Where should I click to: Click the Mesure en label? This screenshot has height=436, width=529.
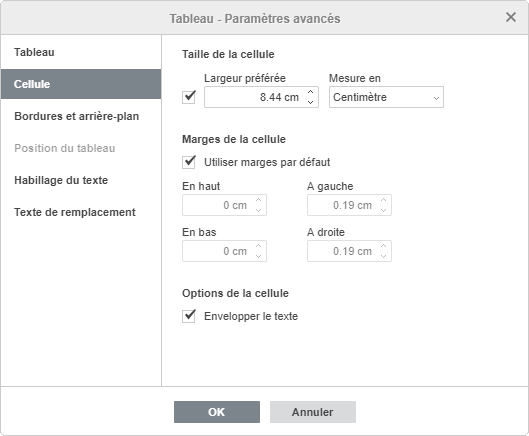tap(355, 78)
